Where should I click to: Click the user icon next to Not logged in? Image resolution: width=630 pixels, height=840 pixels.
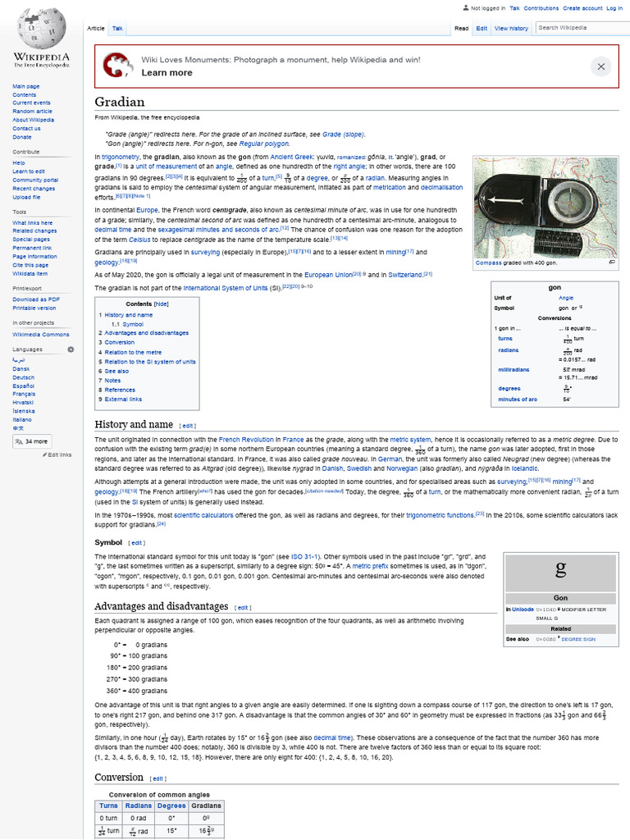tap(466, 8)
